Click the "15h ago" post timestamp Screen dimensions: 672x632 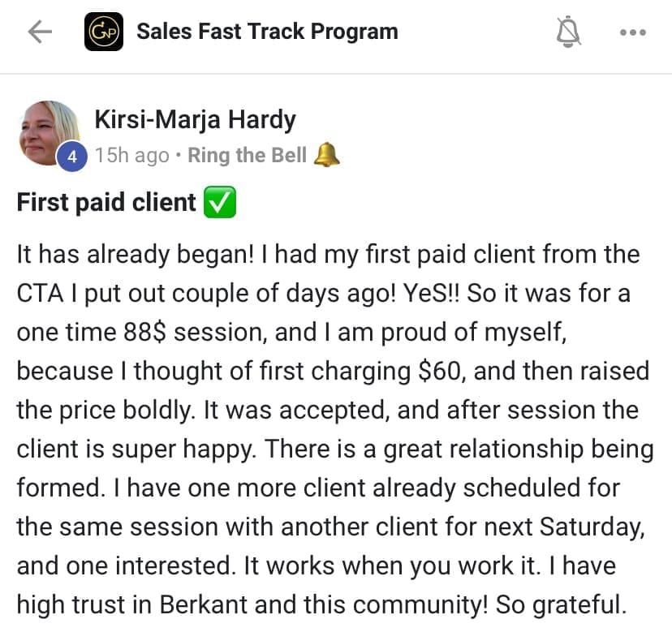tap(131, 155)
